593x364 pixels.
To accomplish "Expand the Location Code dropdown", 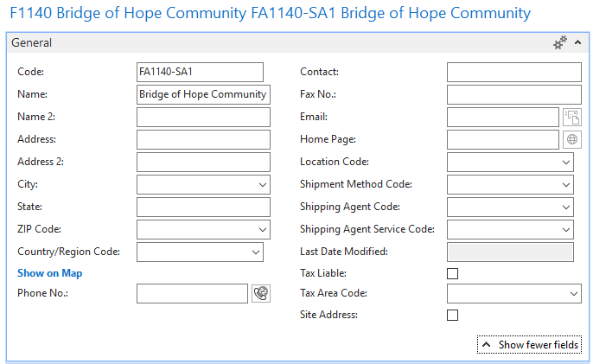I will pyautogui.click(x=566, y=163).
